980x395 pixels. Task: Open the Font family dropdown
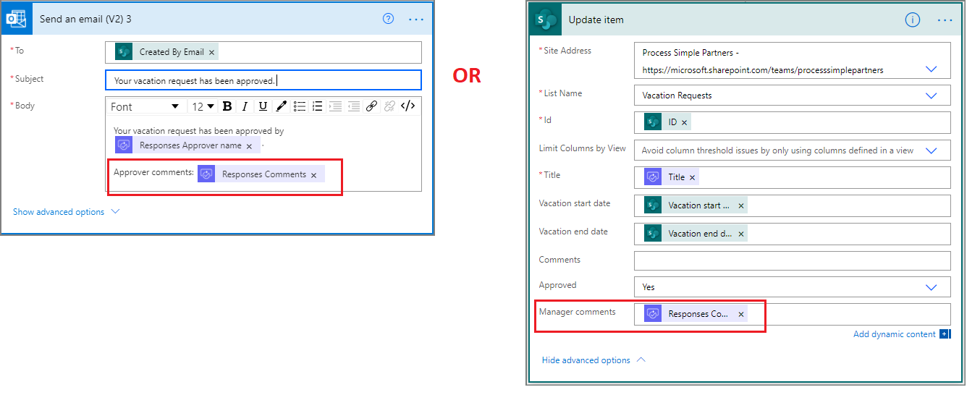tap(145, 106)
